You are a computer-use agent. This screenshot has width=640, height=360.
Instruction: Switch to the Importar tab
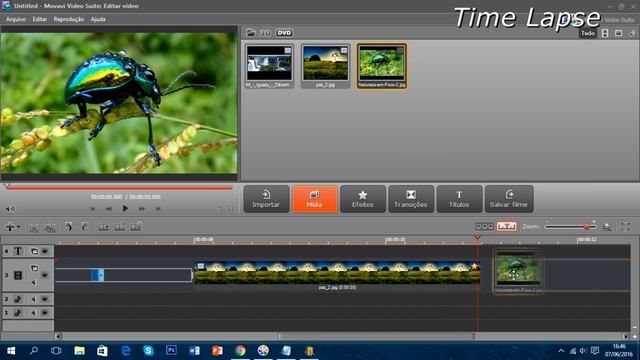(x=266, y=199)
